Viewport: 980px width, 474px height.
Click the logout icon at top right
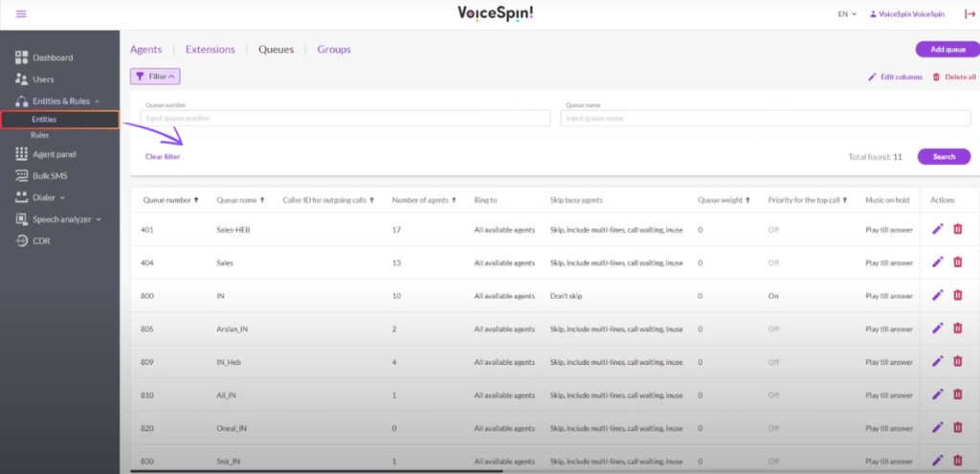click(x=969, y=13)
